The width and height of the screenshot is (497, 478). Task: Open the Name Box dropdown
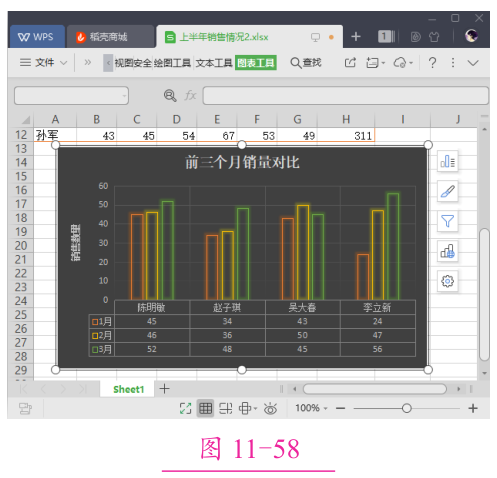point(124,96)
